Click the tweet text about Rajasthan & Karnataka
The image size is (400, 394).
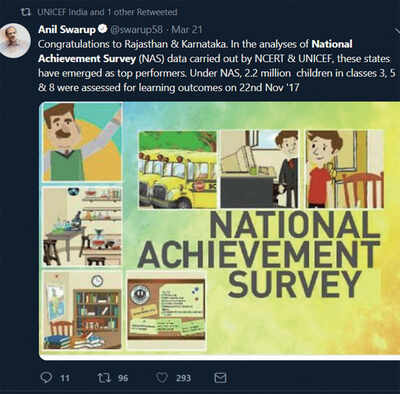pos(217,66)
